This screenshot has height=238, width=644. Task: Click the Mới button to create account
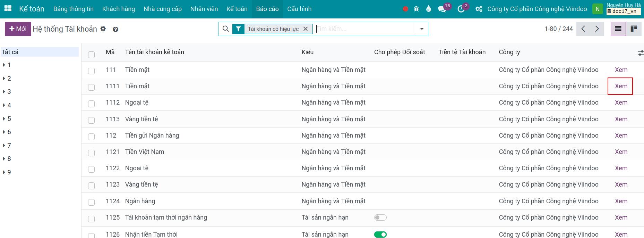pos(18,29)
